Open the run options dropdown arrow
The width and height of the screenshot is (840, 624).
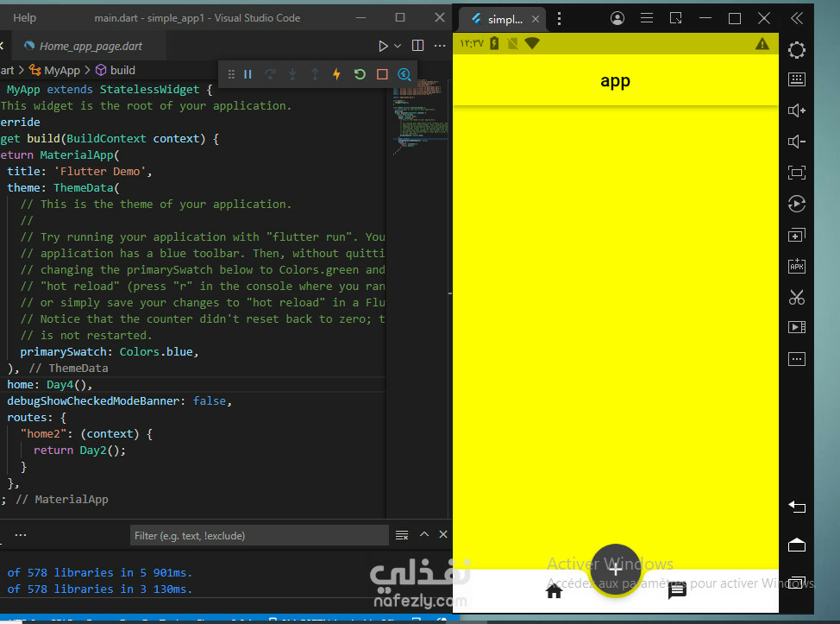398,46
